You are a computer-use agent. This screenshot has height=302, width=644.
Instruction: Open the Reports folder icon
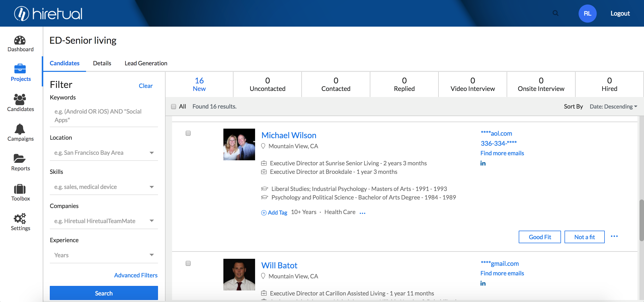point(20,159)
